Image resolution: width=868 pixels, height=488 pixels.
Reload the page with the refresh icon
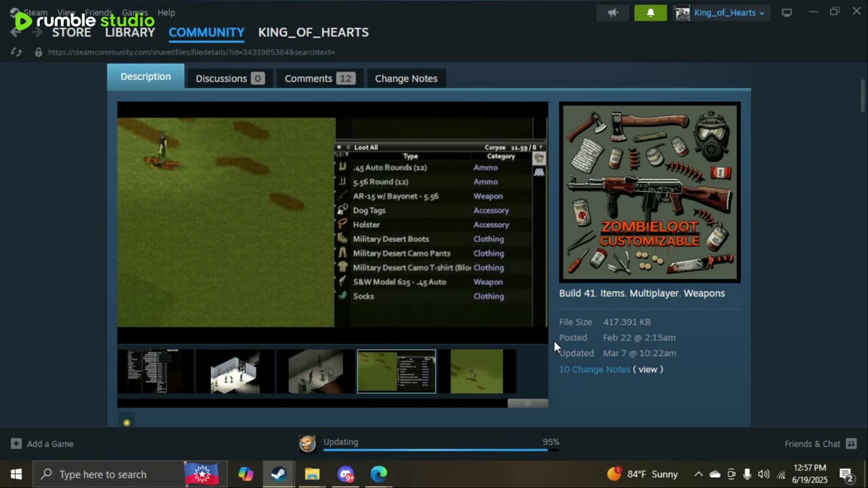(17, 52)
